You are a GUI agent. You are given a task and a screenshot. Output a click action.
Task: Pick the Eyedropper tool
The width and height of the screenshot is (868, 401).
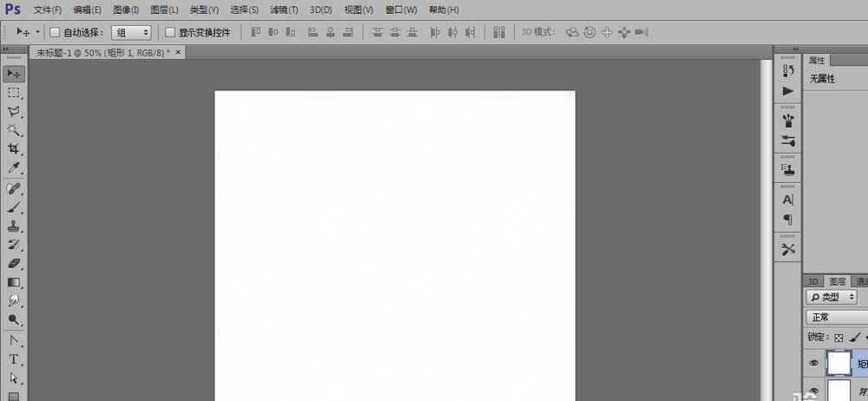coord(14,168)
